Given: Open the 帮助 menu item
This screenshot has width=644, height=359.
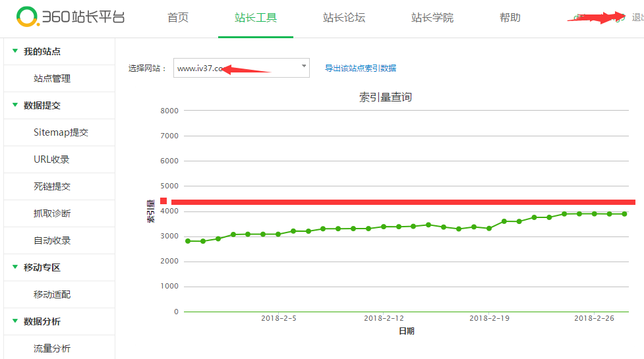Looking at the screenshot, I should point(510,18).
